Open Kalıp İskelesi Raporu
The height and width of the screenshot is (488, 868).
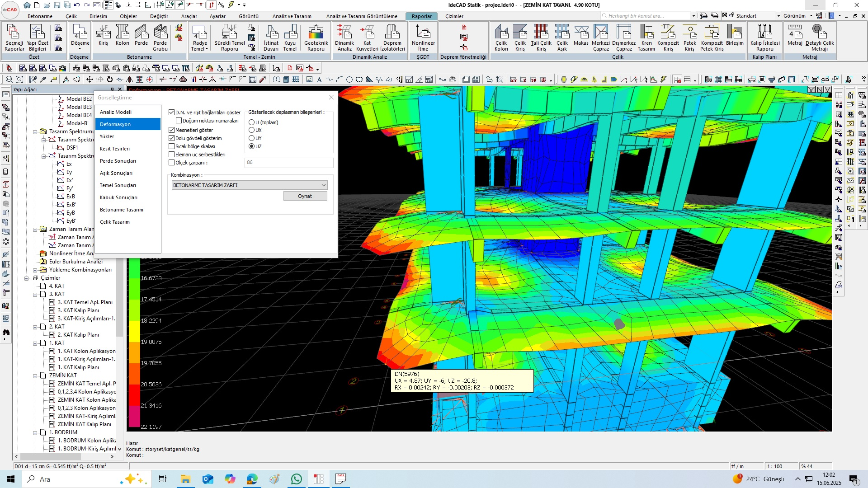click(x=765, y=38)
